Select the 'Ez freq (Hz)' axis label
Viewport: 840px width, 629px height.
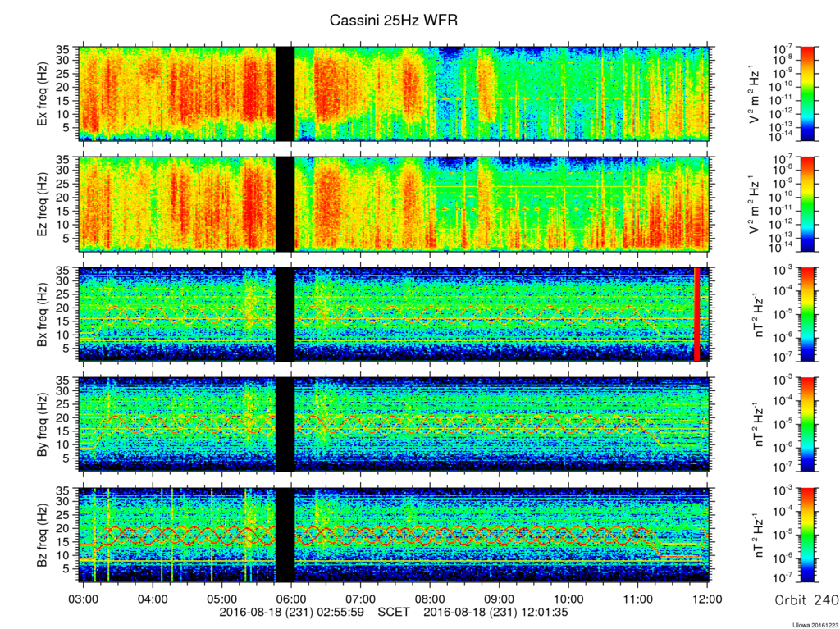click(x=43, y=205)
